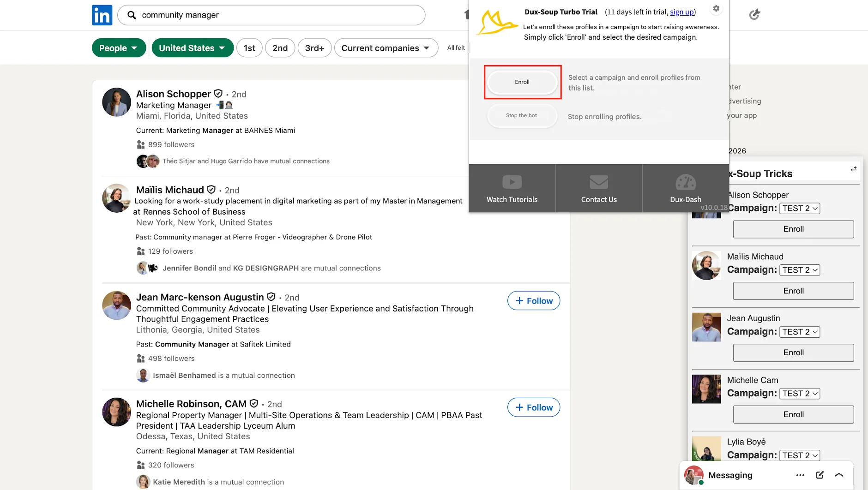Follow Jean Marc-kenson Augustin
The width and height of the screenshot is (868, 490).
click(534, 301)
